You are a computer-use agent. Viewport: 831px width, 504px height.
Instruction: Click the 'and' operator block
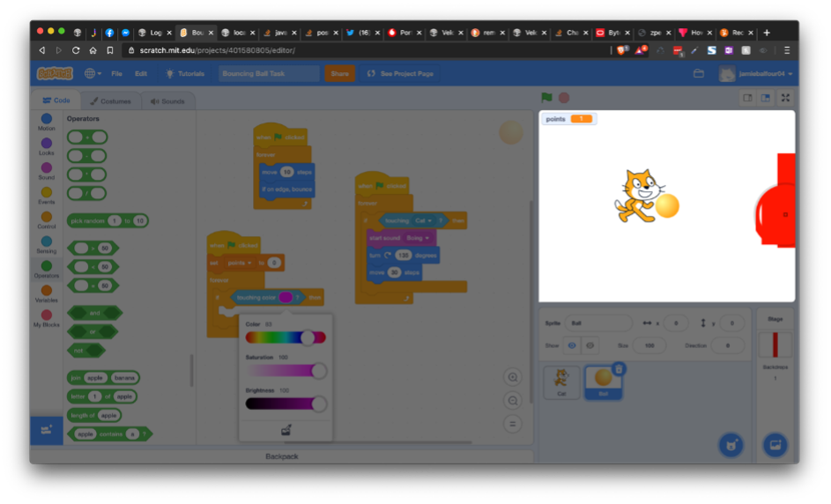[x=94, y=313]
